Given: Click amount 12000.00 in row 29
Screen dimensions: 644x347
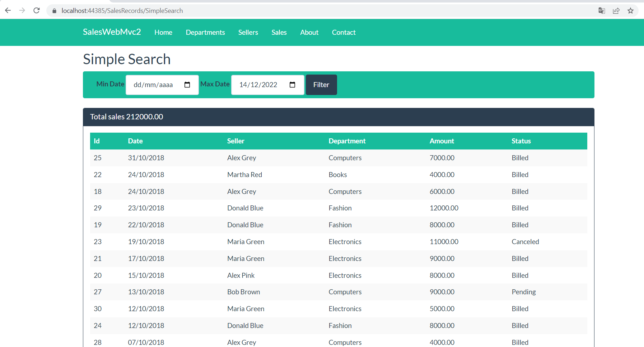Looking at the screenshot, I should click(x=444, y=208).
